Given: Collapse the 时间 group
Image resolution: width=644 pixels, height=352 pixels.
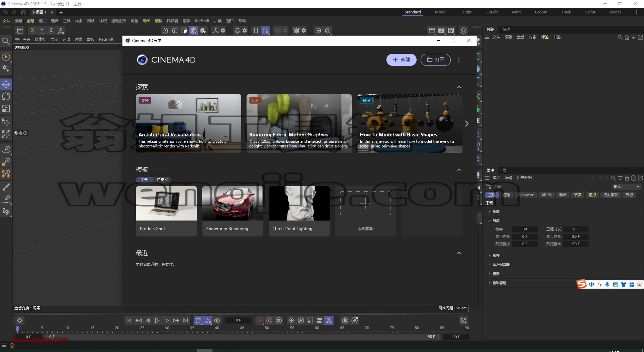Looking at the screenshot, I should click(489, 221).
